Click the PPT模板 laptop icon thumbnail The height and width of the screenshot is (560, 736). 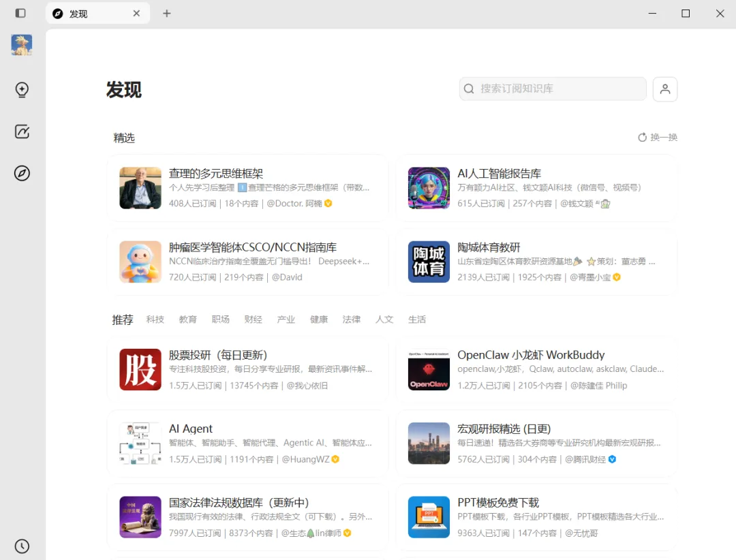click(x=429, y=517)
